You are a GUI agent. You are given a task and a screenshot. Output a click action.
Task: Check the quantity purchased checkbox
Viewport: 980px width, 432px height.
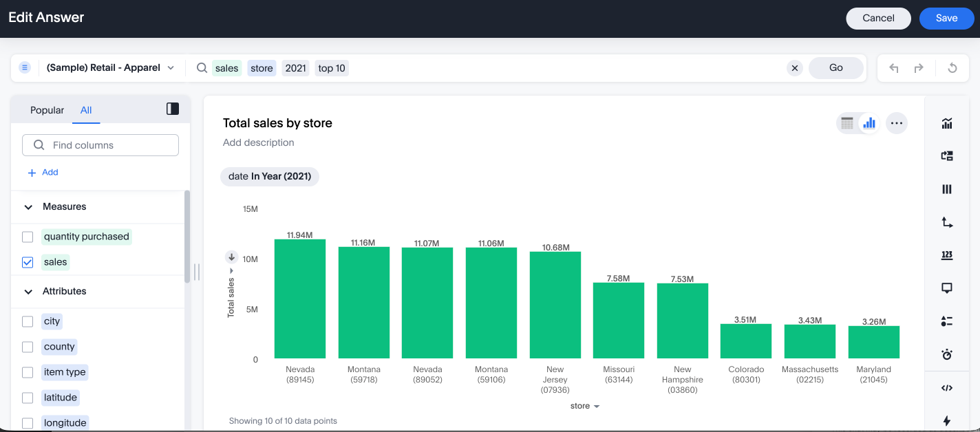(x=28, y=237)
